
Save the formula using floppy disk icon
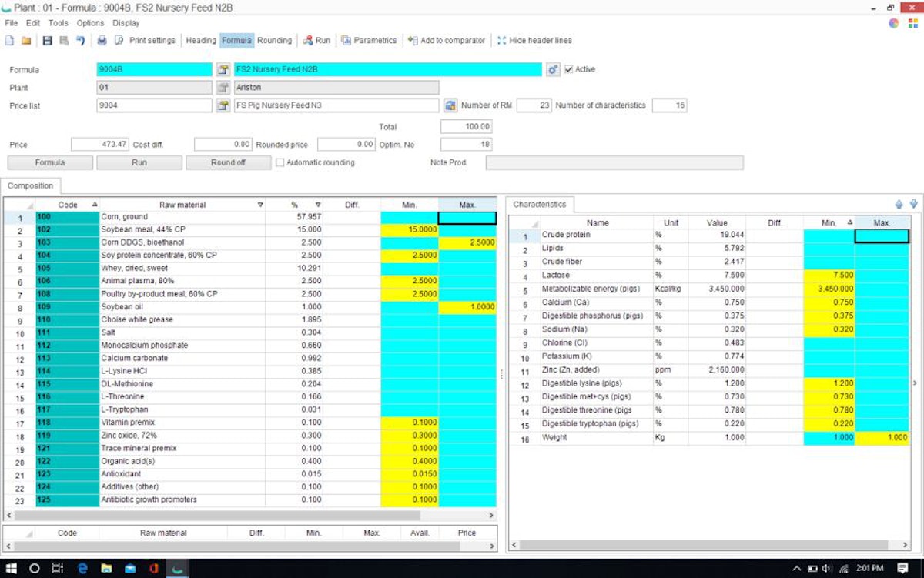coord(47,41)
